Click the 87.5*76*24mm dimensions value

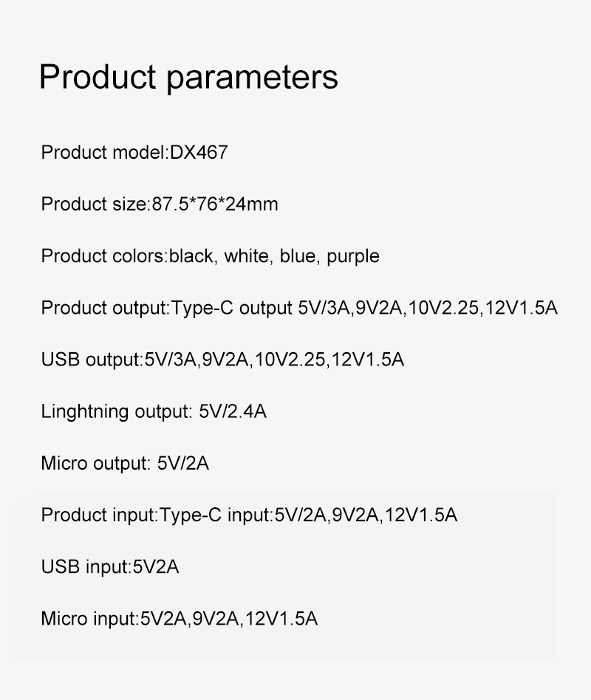(x=215, y=204)
